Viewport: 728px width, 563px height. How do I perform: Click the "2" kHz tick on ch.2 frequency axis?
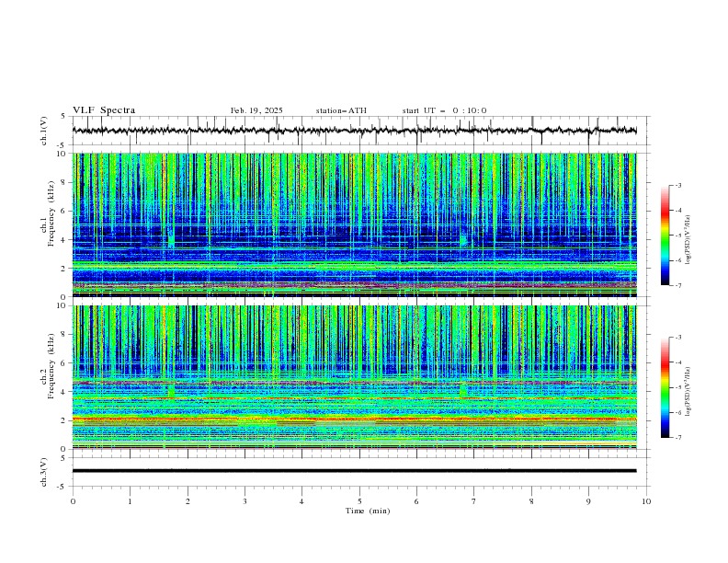[x=65, y=420]
